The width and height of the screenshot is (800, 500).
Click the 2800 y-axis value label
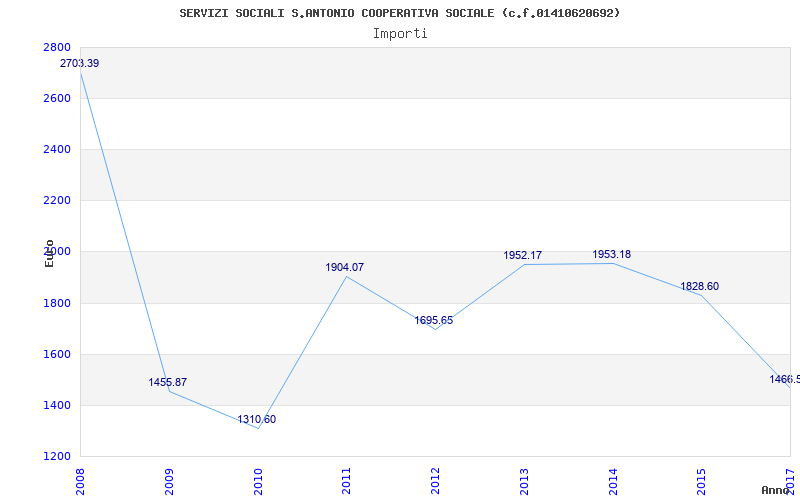[x=57, y=48]
